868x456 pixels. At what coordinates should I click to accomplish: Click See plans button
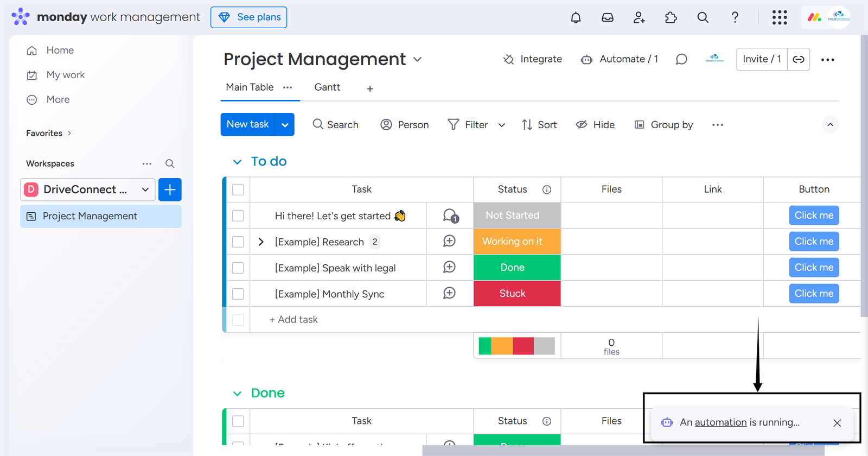click(x=248, y=17)
